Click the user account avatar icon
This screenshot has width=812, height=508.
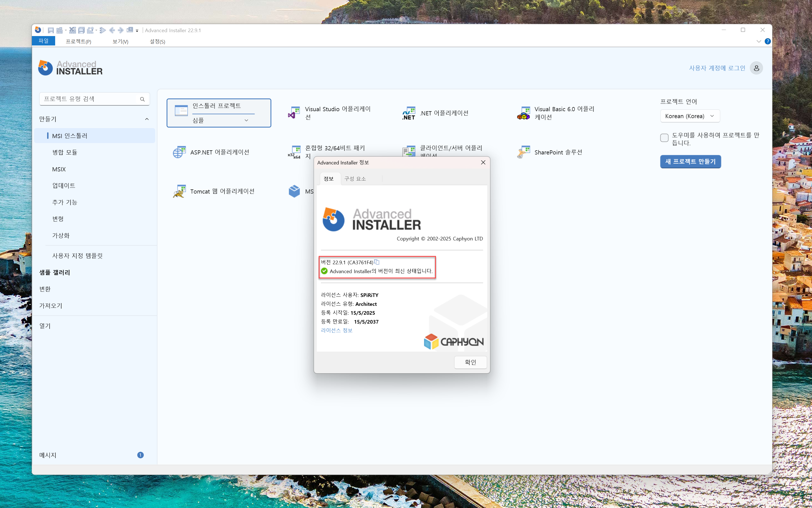(x=756, y=68)
